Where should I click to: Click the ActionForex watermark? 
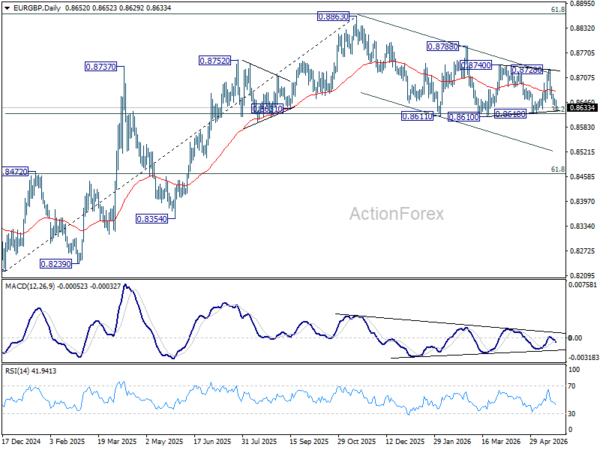tap(396, 214)
